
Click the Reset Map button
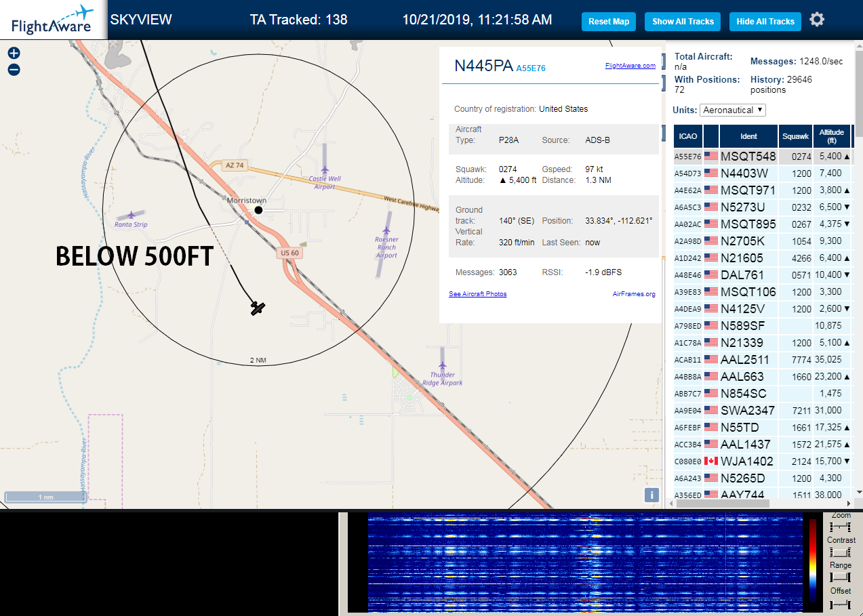pos(609,22)
